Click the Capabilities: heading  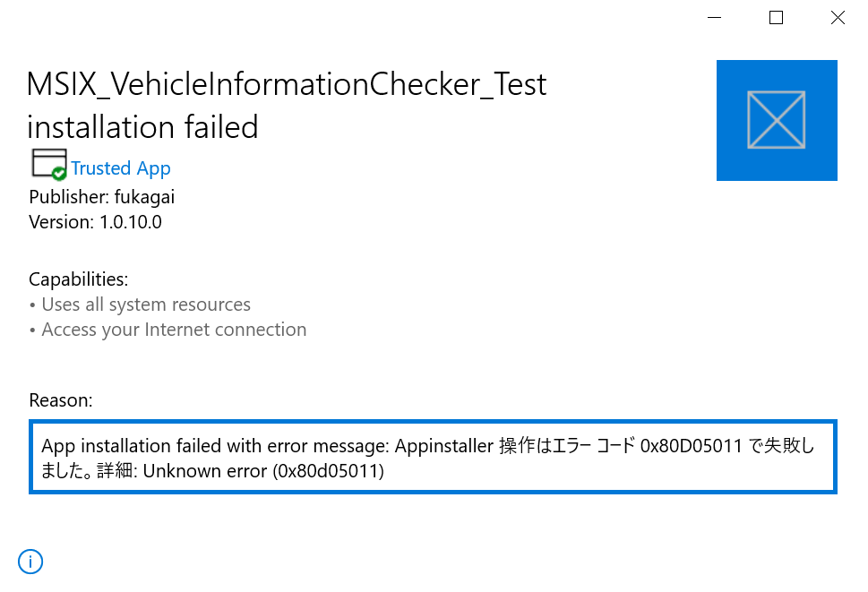click(79, 279)
